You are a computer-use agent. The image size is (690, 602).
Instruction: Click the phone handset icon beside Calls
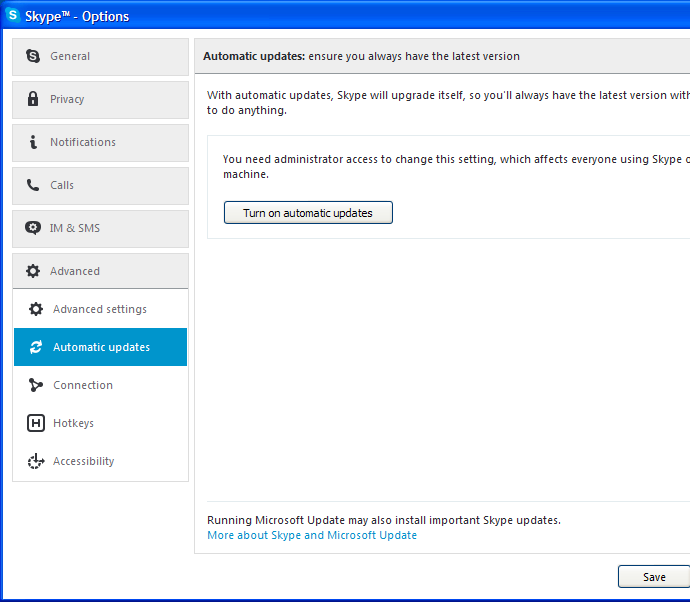(x=33, y=185)
